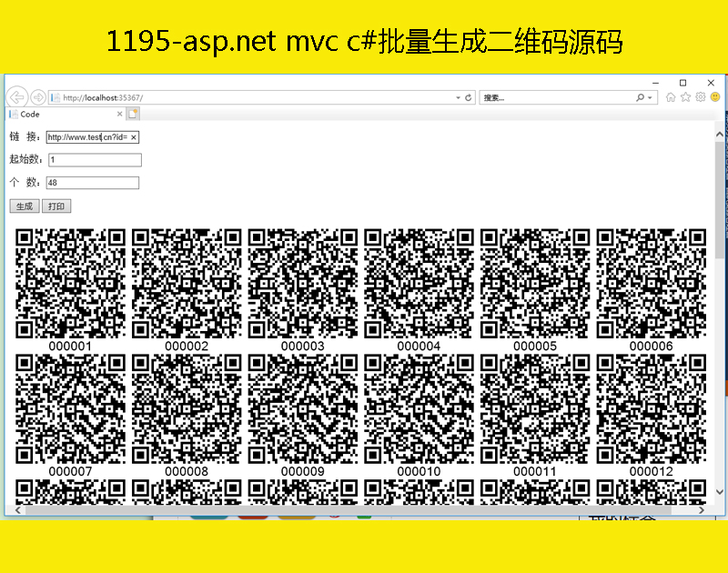Click the 生成 generate button
Viewport: 728px width, 573px height.
tap(25, 206)
